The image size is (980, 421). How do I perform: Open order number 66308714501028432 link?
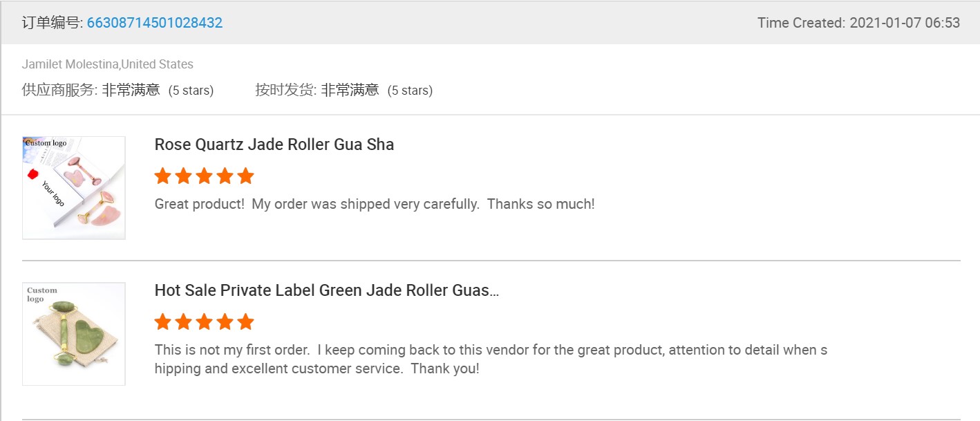click(154, 23)
